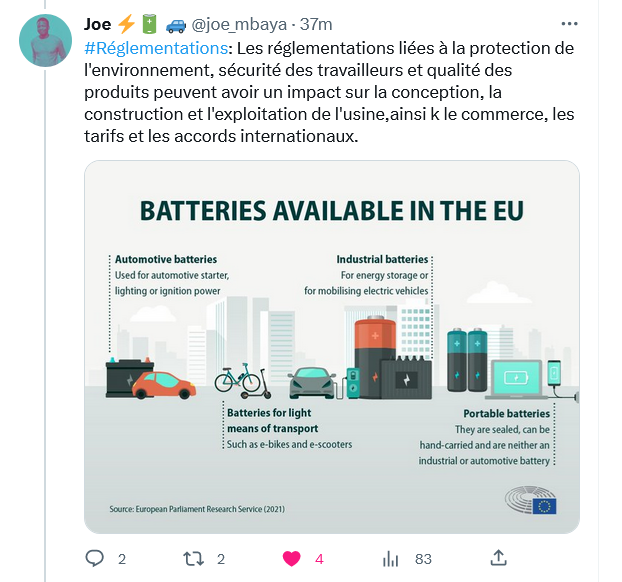The image size is (622, 582).
Task: Open Joe's profile avatar picture
Action: click(46, 40)
